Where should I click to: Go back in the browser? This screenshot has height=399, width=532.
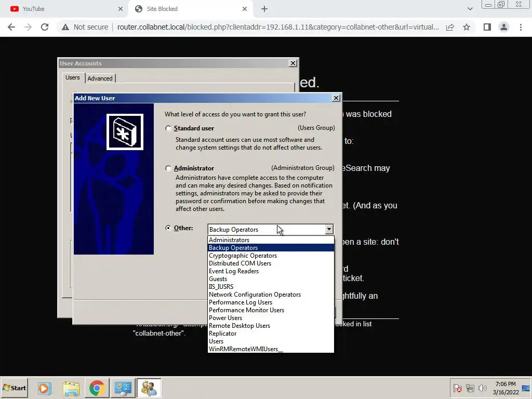pyautogui.click(x=11, y=27)
